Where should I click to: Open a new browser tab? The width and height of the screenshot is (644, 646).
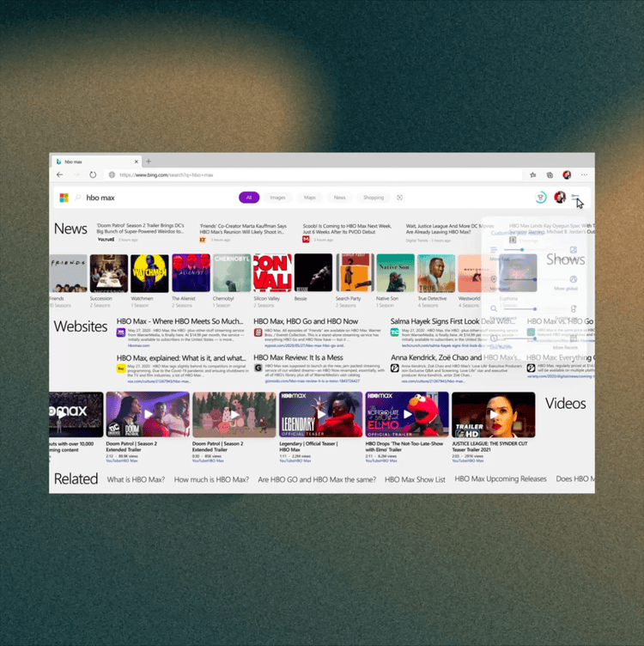coord(149,161)
